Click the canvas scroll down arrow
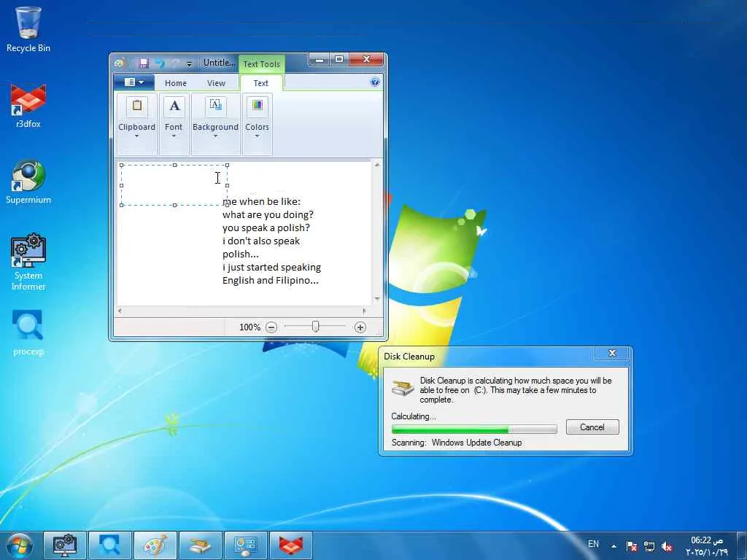This screenshot has height=560, width=747. tap(377, 299)
